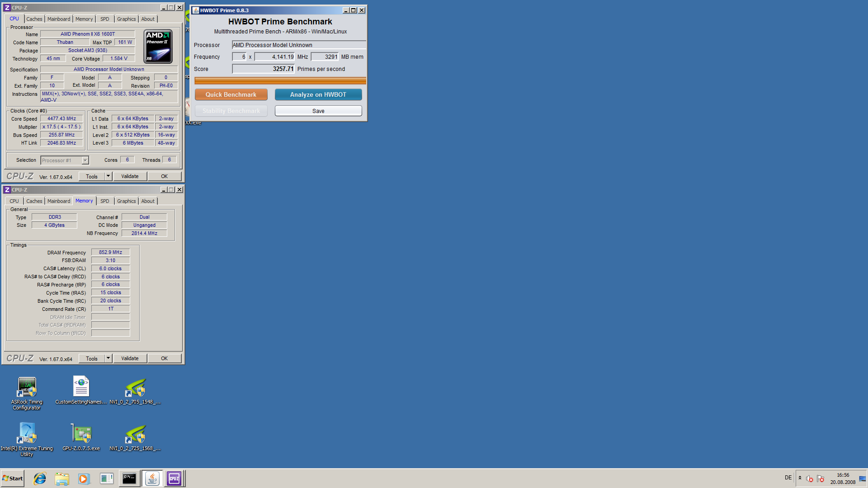
Task: Open Caches tab in lower CPU-Z window
Action: pos(34,201)
